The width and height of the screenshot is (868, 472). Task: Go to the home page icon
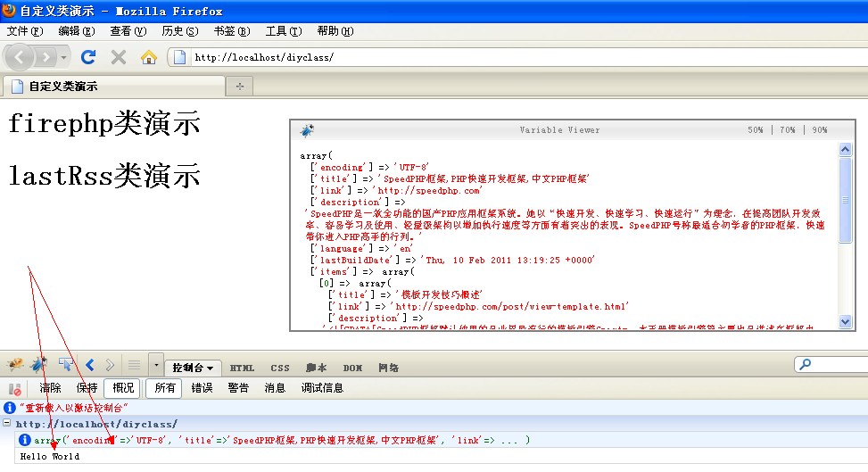pyautogui.click(x=148, y=57)
